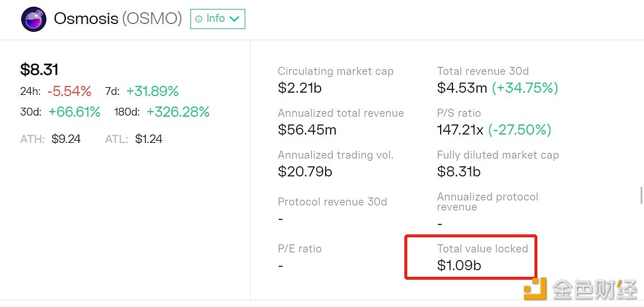Click the Total revenue 30d label

[483, 71]
